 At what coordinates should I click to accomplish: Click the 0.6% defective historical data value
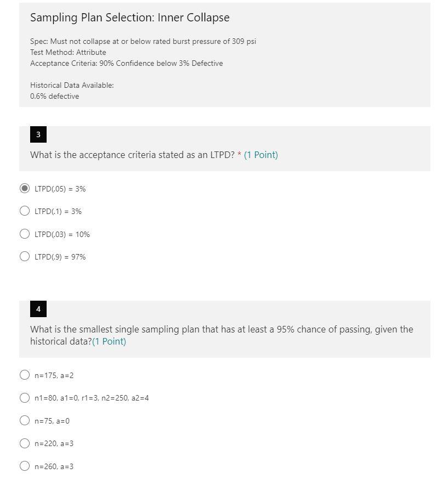coord(54,96)
